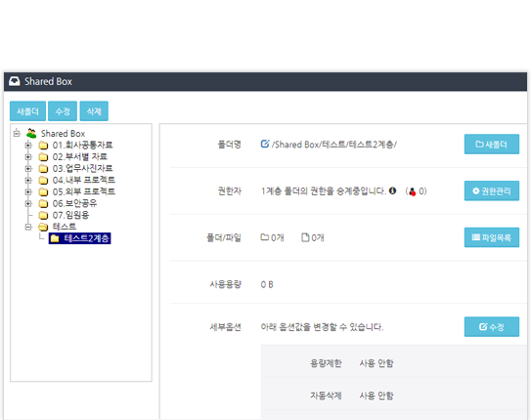This screenshot has height=420, width=531.
Task: Click the info icon beside inheritance message
Action: pyautogui.click(x=392, y=190)
